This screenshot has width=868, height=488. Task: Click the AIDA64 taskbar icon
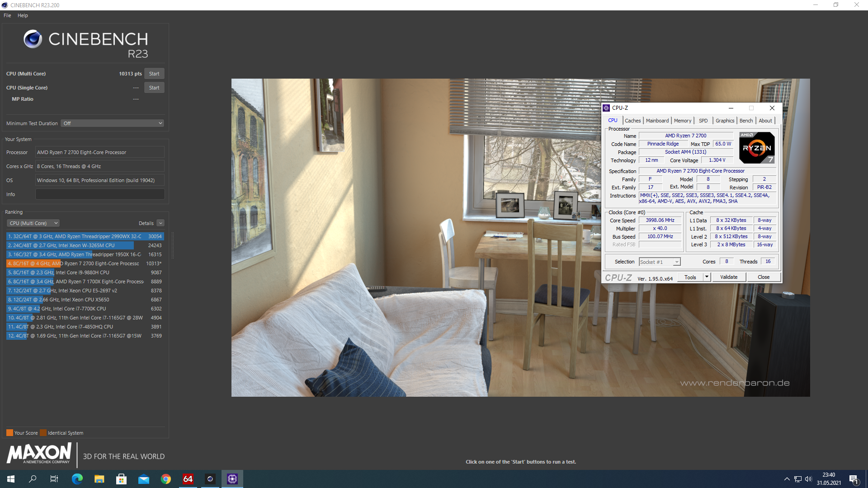(x=188, y=479)
